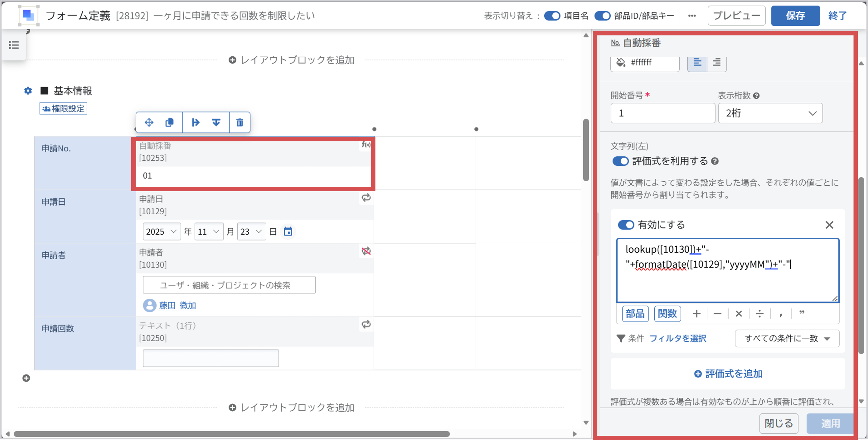Click フィルタを選択 link
Viewport: 868px width, 440px height.
[x=678, y=338]
